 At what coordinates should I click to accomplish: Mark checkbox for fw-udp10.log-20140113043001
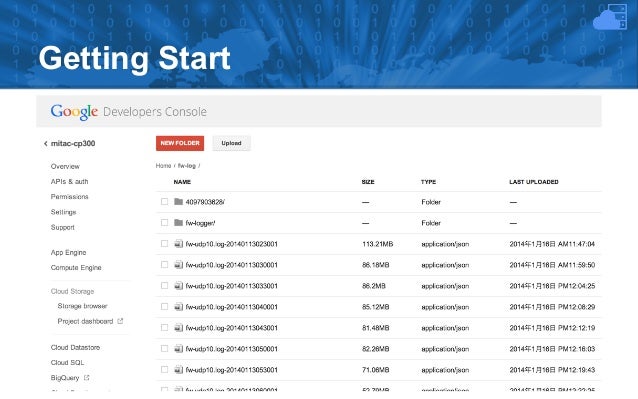coord(164,327)
